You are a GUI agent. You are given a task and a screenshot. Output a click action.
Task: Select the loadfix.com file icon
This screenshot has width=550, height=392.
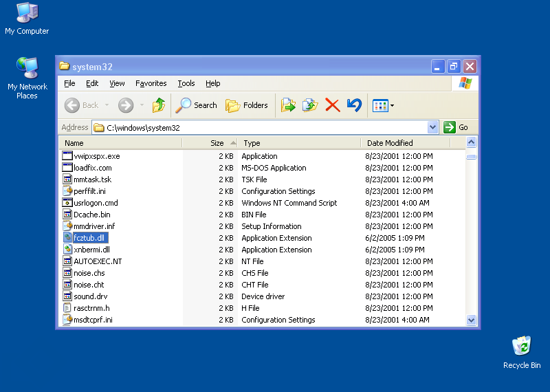[67, 167]
